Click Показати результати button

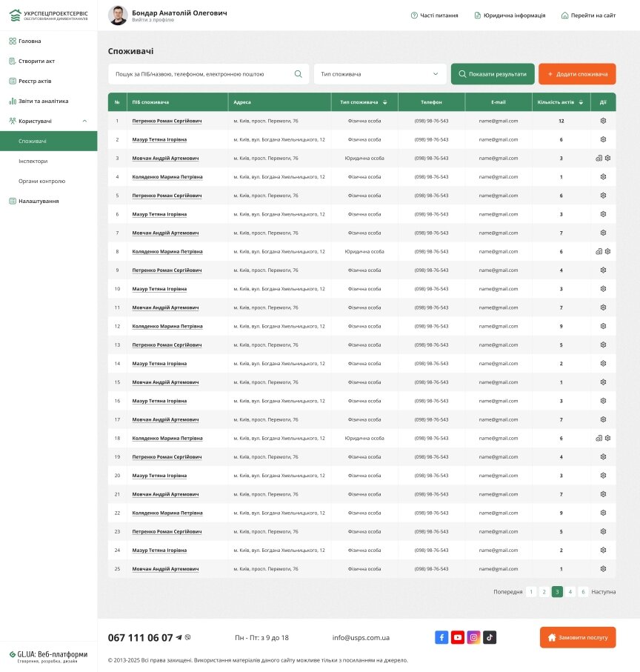pyautogui.click(x=493, y=74)
